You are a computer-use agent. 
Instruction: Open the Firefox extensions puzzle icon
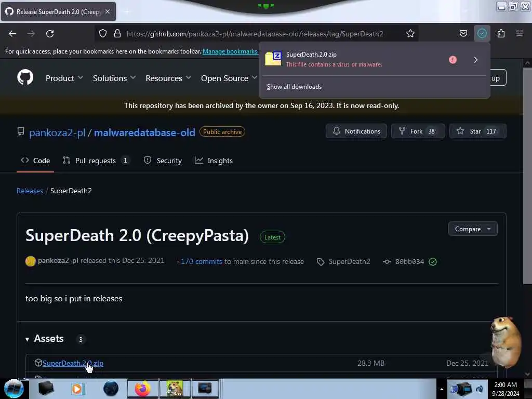pos(501,34)
